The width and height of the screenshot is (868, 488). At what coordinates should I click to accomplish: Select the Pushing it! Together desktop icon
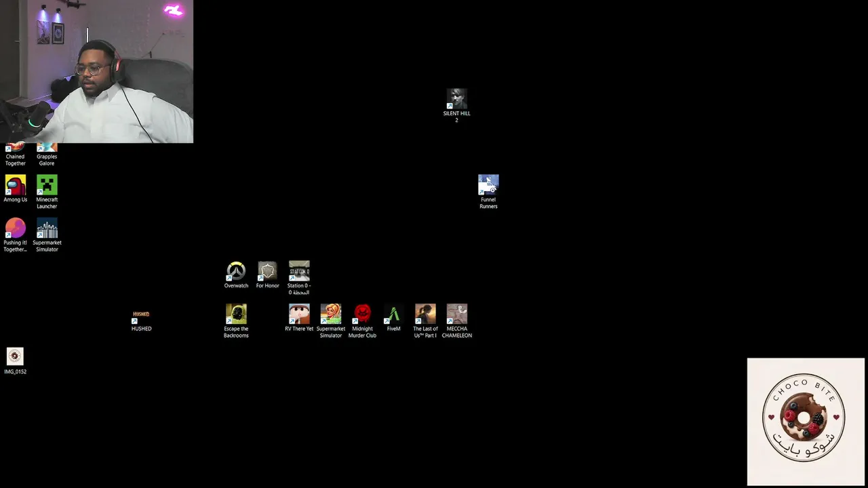[15, 235]
